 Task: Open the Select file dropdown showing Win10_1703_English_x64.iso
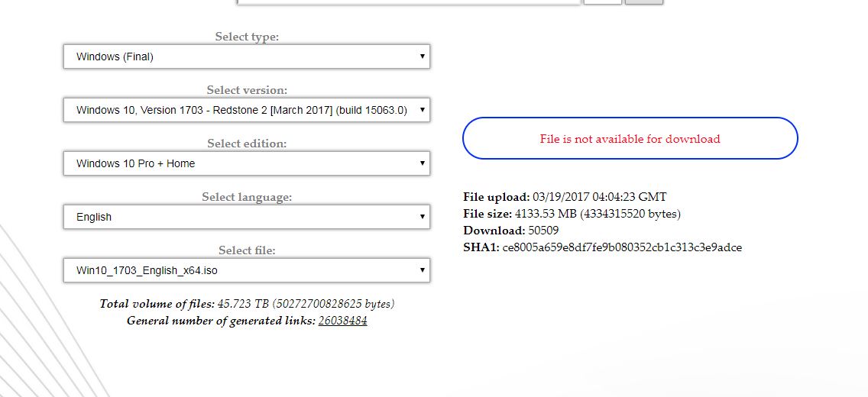(x=246, y=270)
